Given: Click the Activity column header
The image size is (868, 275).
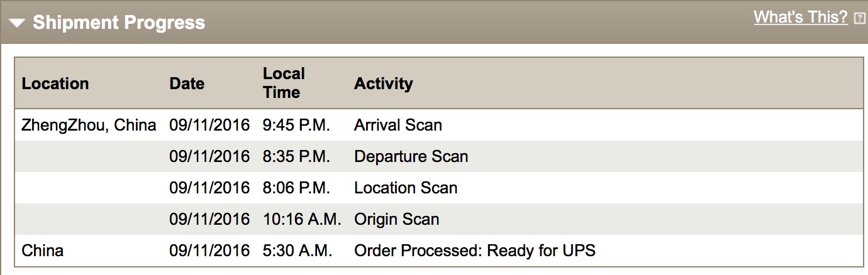Looking at the screenshot, I should (x=383, y=84).
